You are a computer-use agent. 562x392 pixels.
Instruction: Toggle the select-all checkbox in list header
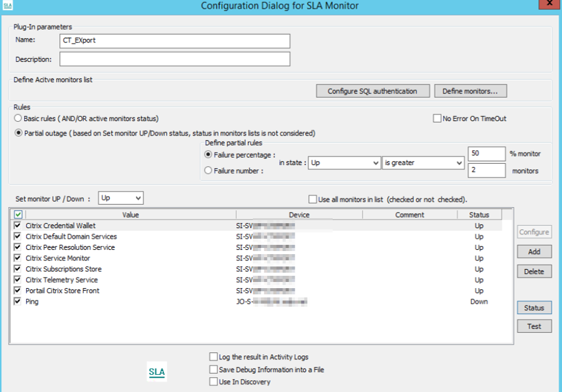(x=18, y=215)
